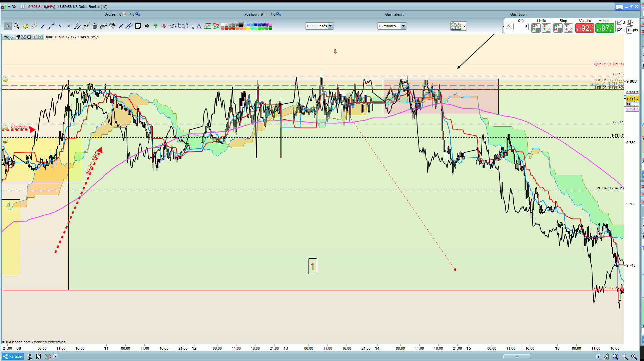Click the Position settings gear icon
This screenshot has width=644, height=361.
[x=278, y=14]
